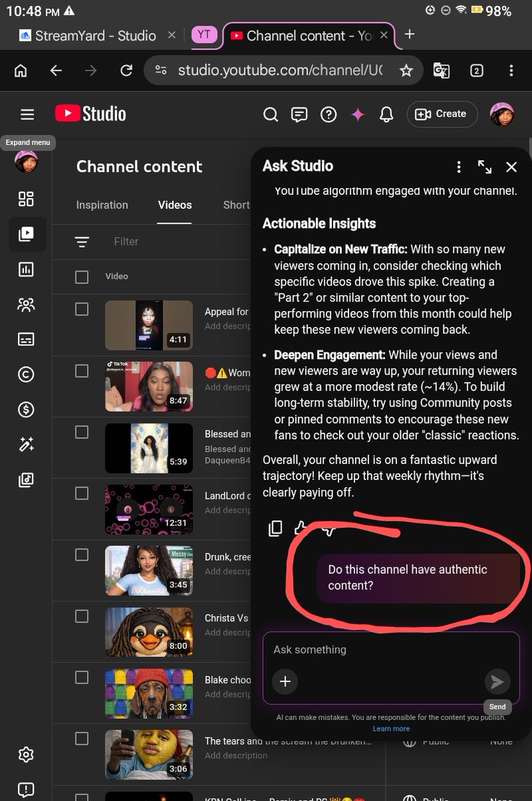Open Earn dollar icon in sidebar
This screenshot has height=801, width=532.
[x=26, y=410]
